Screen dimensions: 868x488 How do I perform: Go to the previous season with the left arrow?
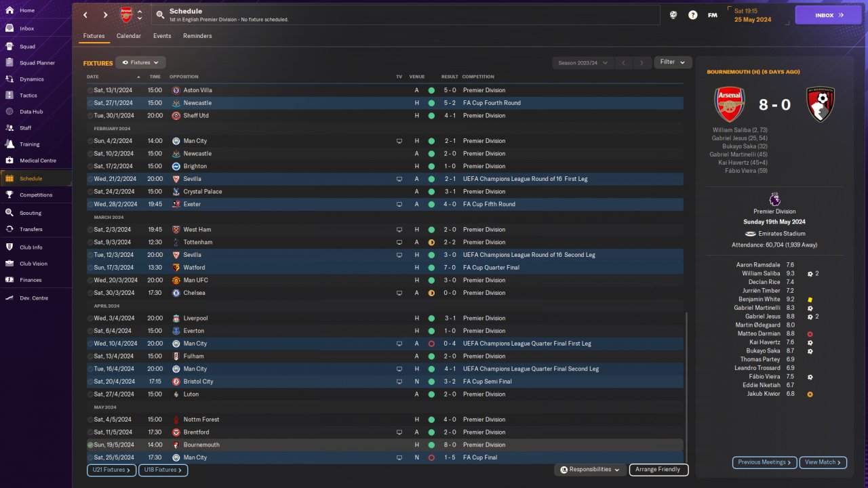point(623,63)
